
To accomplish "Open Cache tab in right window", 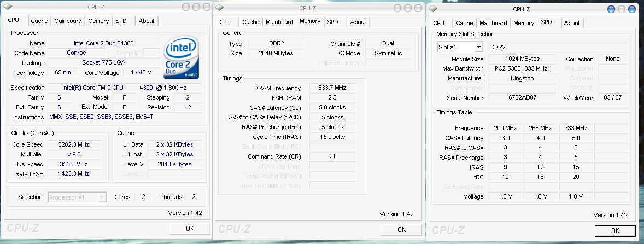I will [x=465, y=24].
